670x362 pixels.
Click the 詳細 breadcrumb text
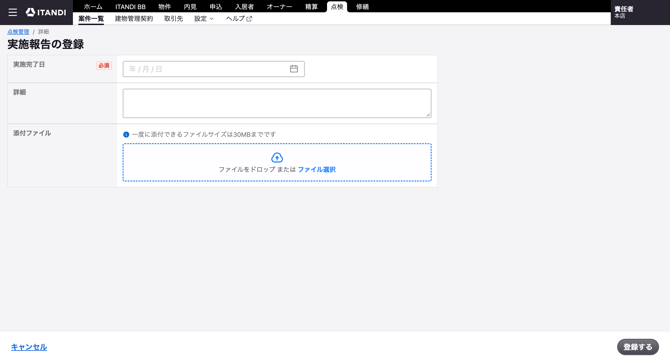44,32
